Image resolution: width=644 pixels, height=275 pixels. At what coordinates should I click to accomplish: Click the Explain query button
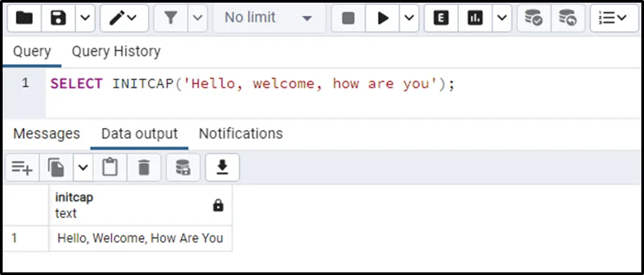pyautogui.click(x=441, y=18)
